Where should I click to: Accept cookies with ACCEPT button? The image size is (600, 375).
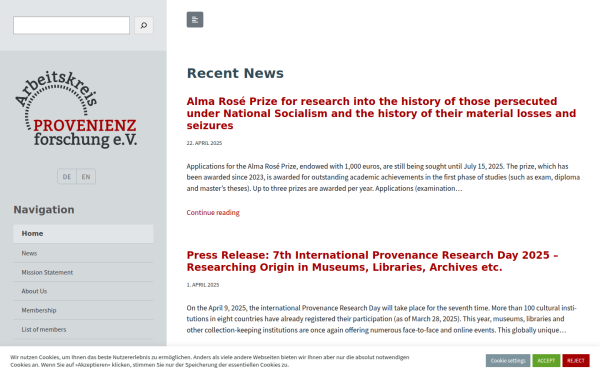coord(546,360)
